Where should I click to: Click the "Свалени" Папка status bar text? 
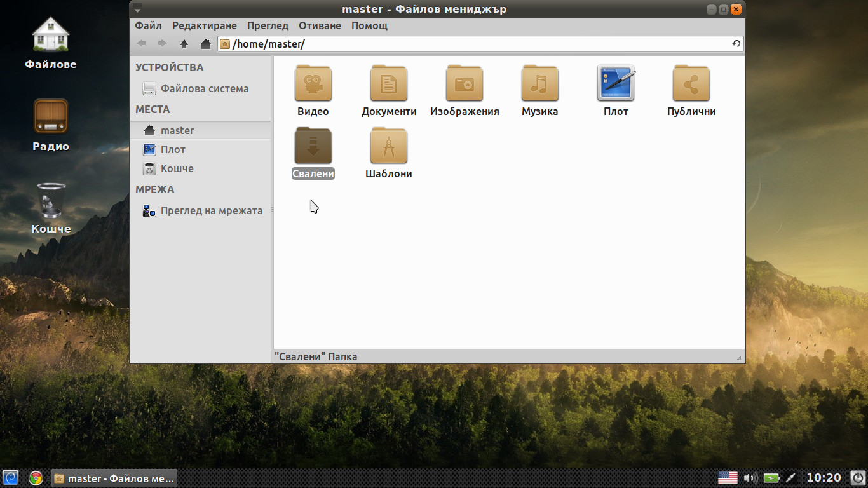tap(316, 356)
